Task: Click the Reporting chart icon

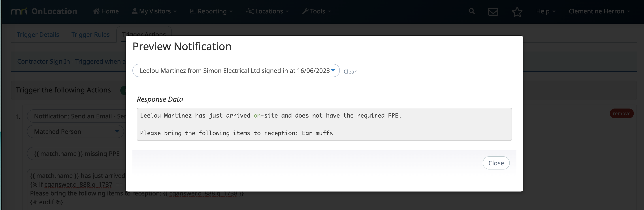Action: point(193,11)
